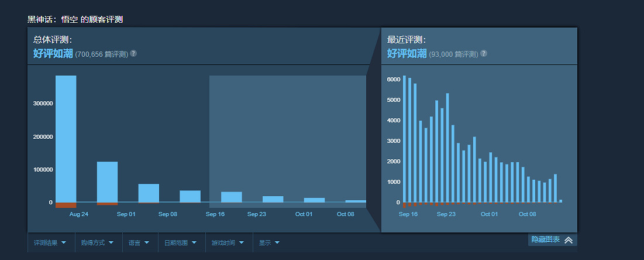The width and height of the screenshot is (644, 260).
Task: Click the red negative bar under Aug 24
Action: (x=66, y=205)
